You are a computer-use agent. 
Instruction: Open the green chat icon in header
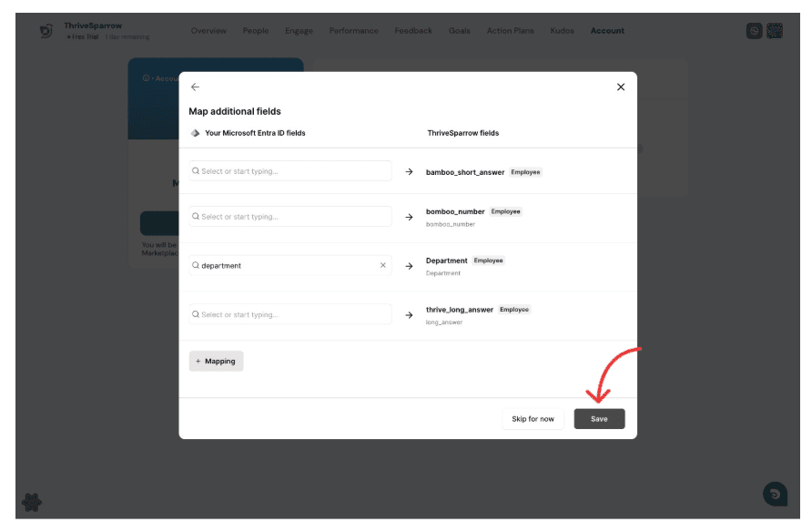tap(754, 31)
